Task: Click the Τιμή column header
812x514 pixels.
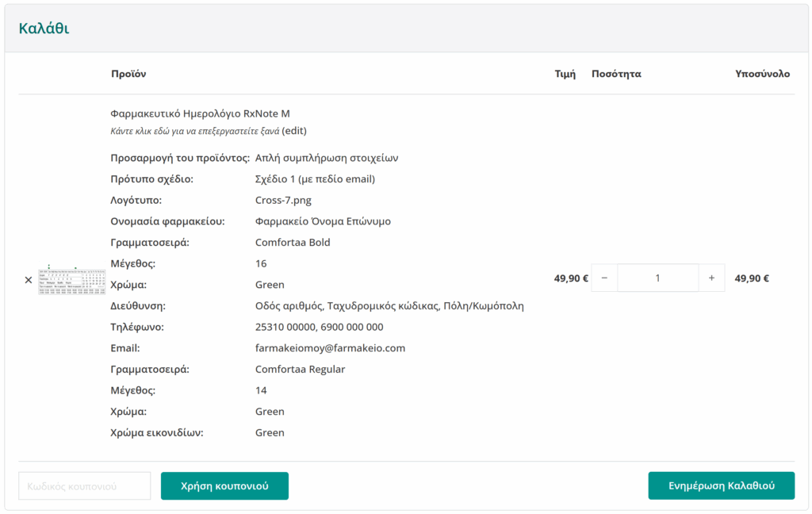Action: pyautogui.click(x=565, y=74)
